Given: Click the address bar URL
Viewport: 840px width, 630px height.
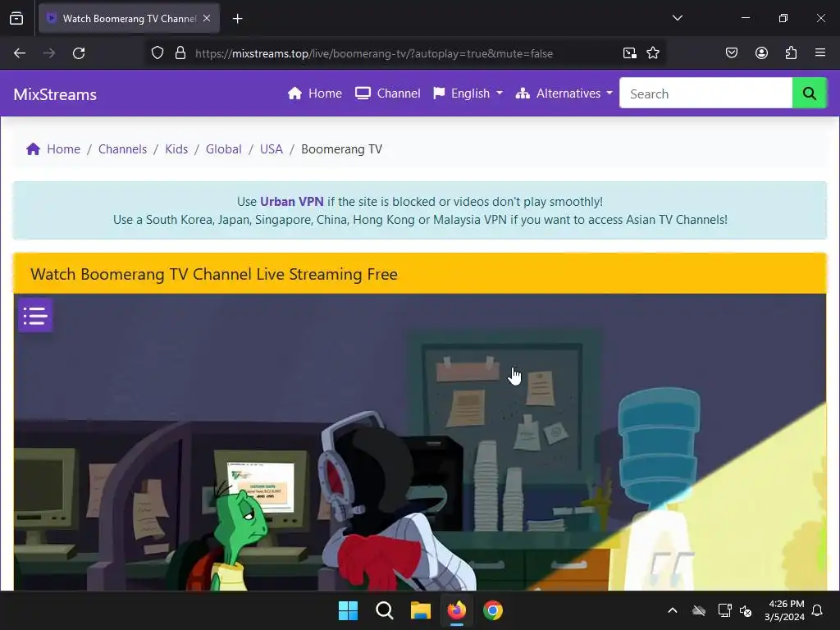Looking at the screenshot, I should click(374, 53).
